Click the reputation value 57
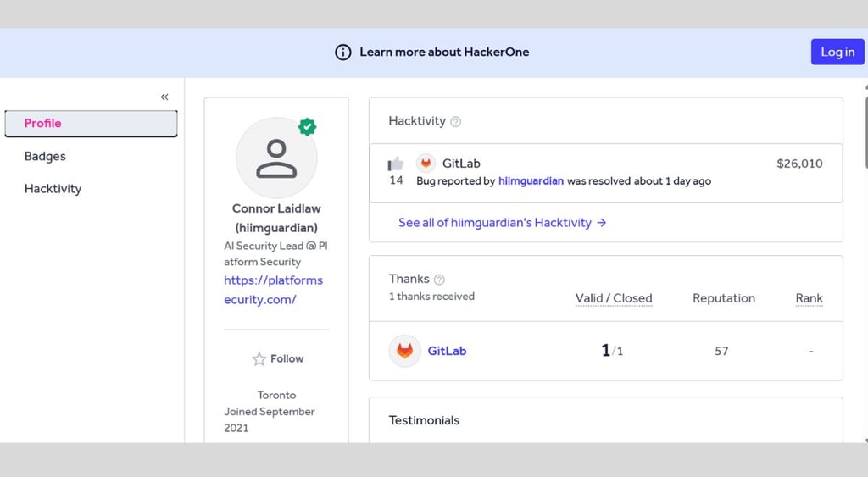Screen dimensions: 868x477 point(721,351)
